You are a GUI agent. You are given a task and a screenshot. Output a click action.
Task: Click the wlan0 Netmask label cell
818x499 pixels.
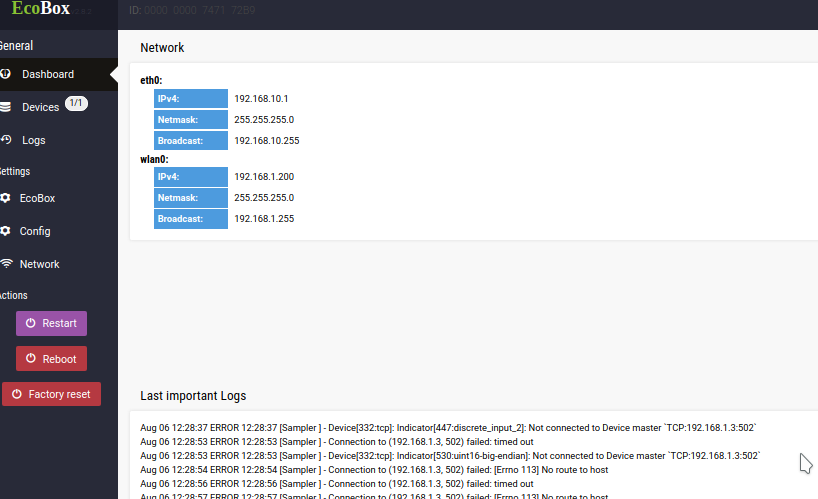191,198
